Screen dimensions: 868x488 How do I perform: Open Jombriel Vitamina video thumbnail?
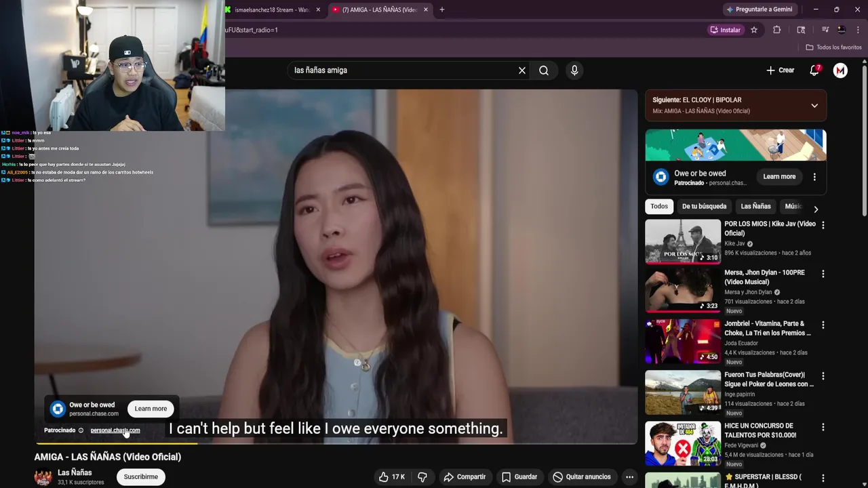pos(683,340)
